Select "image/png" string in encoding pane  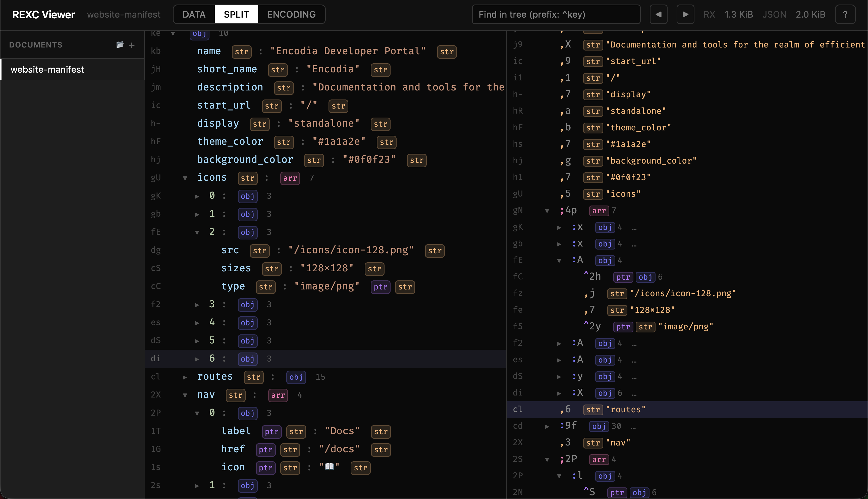click(685, 327)
